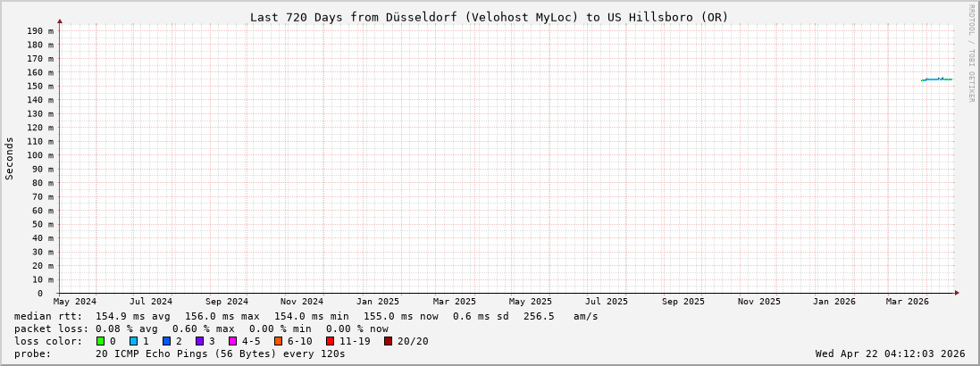Click the median rtt statistics line
This screenshot has width=980, height=366.
coord(306,316)
